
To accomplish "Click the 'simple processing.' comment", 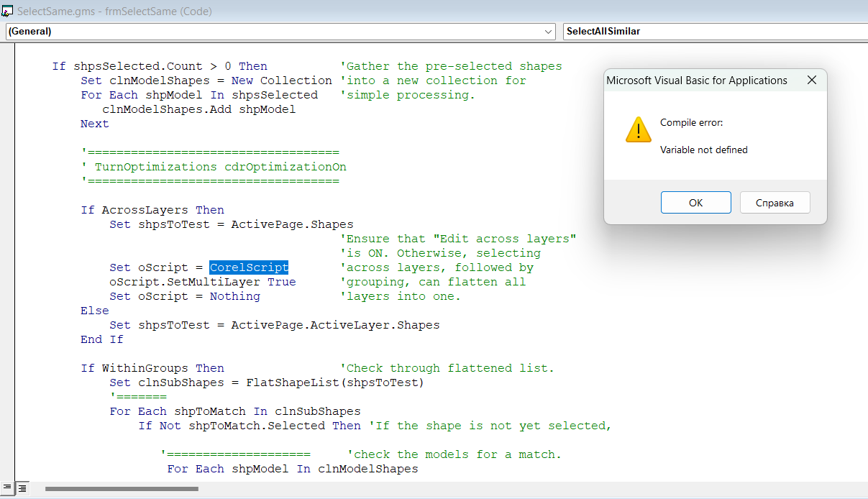I will pyautogui.click(x=408, y=95).
